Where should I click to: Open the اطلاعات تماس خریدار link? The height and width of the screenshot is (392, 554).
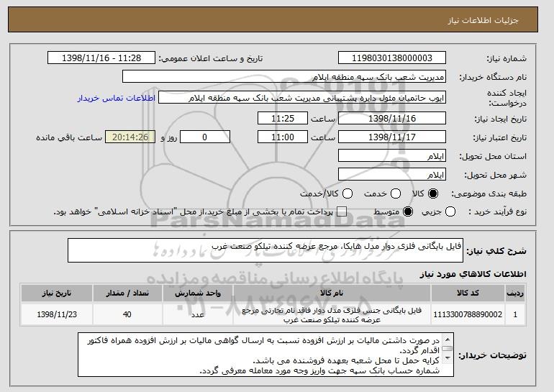[117, 98]
